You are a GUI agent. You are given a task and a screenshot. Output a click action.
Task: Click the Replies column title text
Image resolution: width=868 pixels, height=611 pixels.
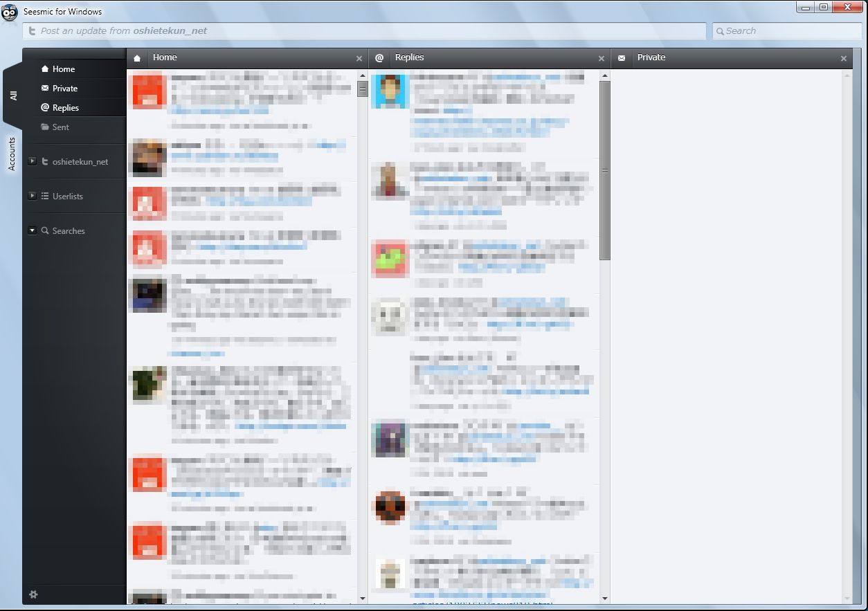click(409, 57)
